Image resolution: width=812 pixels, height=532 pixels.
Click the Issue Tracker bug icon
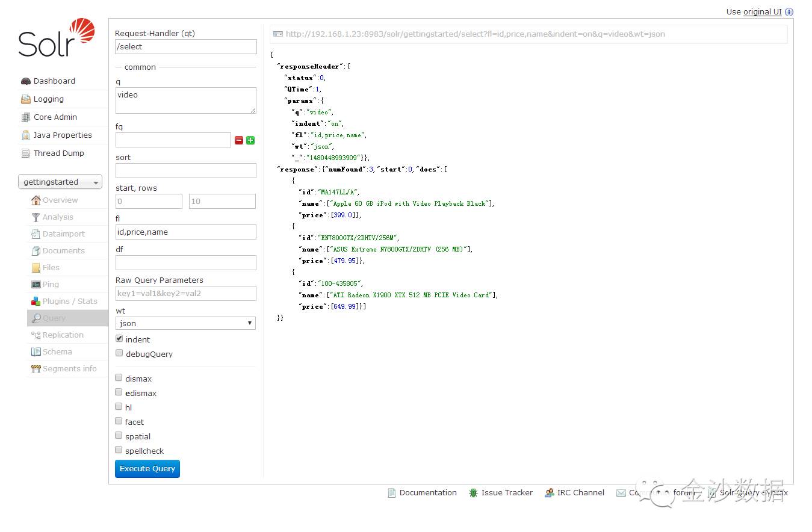pyautogui.click(x=474, y=493)
